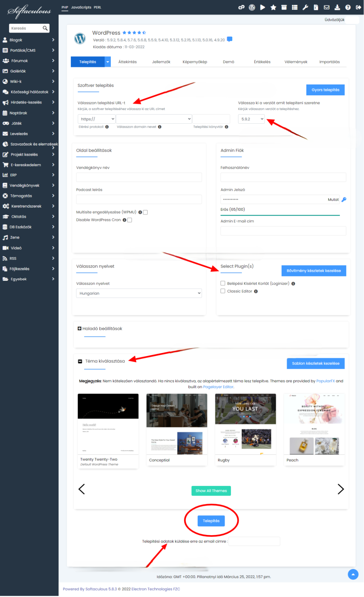
Task: Open the installations archive box icon
Action: [284, 7]
